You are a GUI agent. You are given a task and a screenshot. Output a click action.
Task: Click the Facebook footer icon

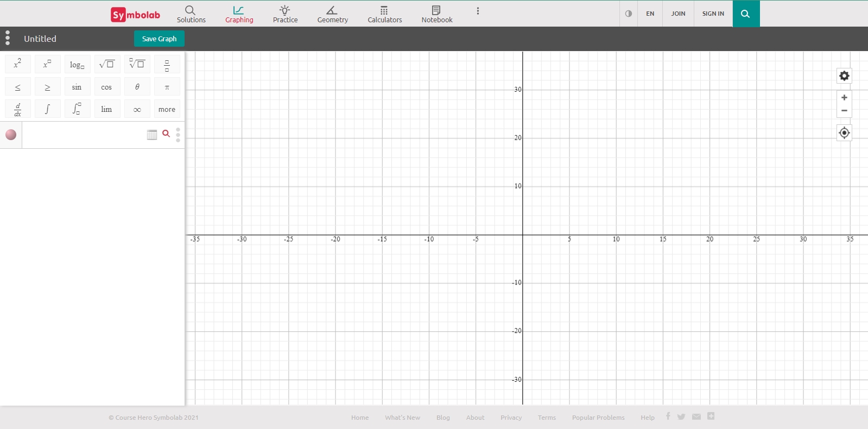[668, 416]
